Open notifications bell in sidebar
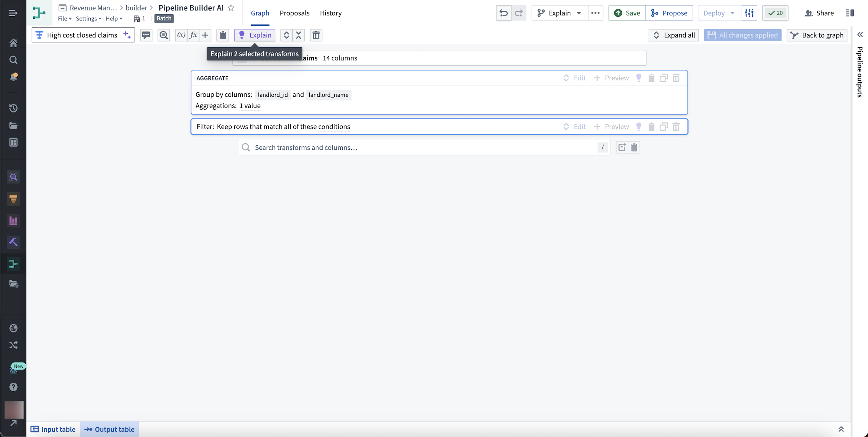The image size is (868, 437). [x=14, y=77]
